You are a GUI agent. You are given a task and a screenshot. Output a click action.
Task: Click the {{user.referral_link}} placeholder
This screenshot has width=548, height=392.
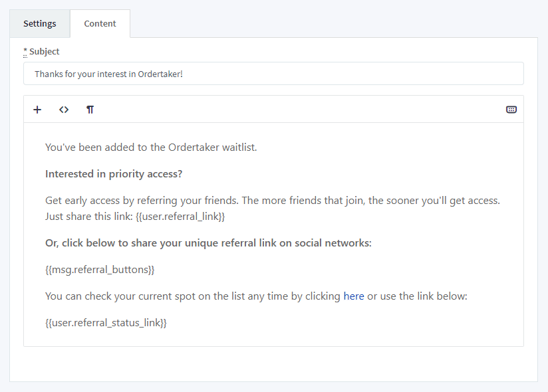[x=180, y=217]
